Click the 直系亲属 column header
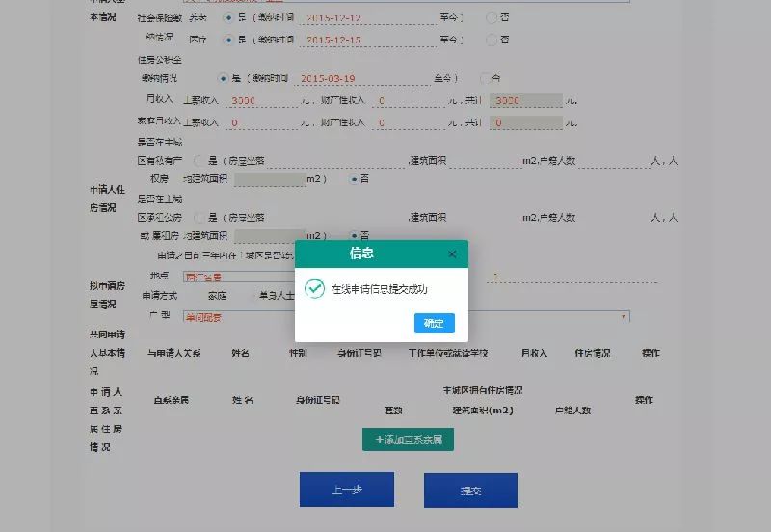This screenshot has height=532, width=771. (x=172, y=400)
